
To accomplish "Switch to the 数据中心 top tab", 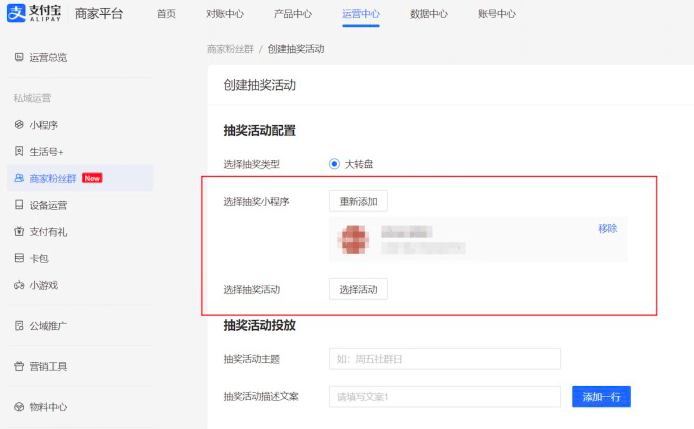I will click(x=429, y=15).
